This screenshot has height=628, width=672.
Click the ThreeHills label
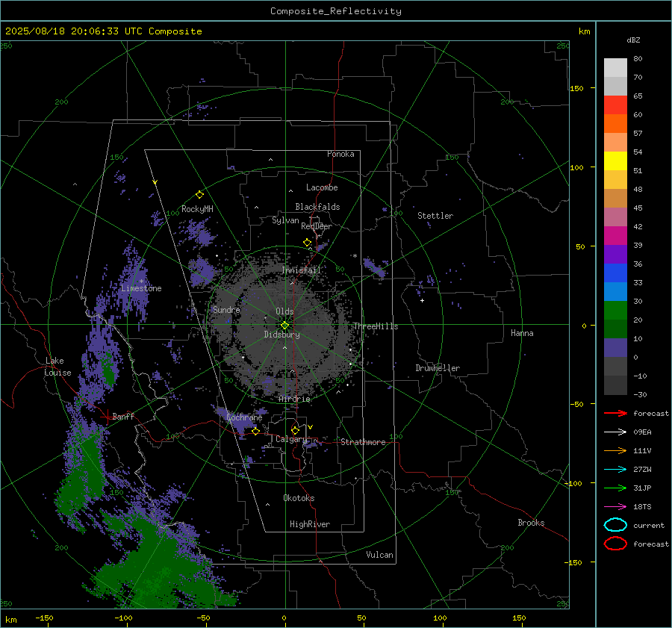click(x=376, y=326)
